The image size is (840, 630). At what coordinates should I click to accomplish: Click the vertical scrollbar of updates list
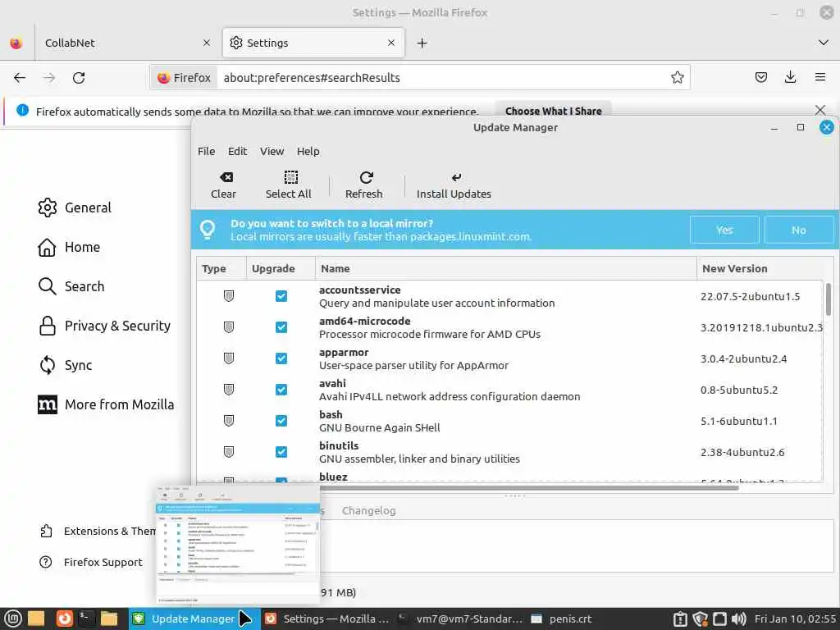829,299
